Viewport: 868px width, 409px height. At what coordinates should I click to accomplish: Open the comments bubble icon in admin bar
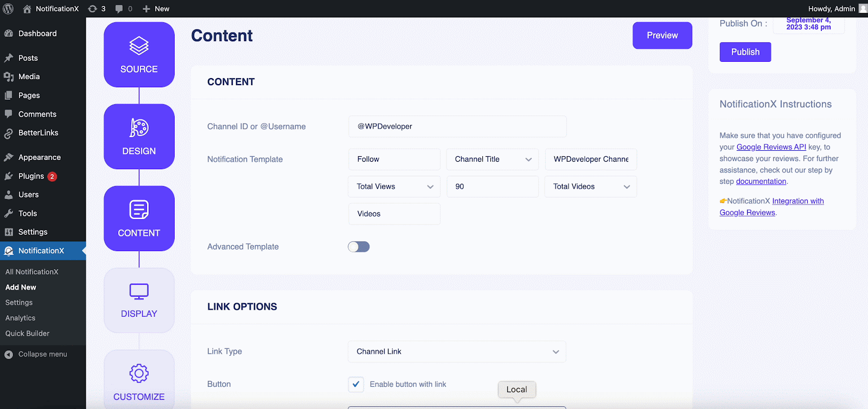[x=119, y=9]
